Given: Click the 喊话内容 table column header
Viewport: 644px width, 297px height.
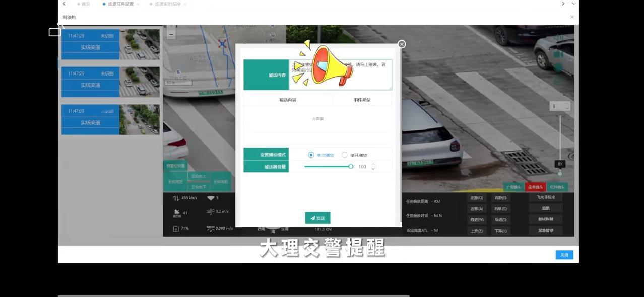Looking at the screenshot, I should tap(288, 100).
